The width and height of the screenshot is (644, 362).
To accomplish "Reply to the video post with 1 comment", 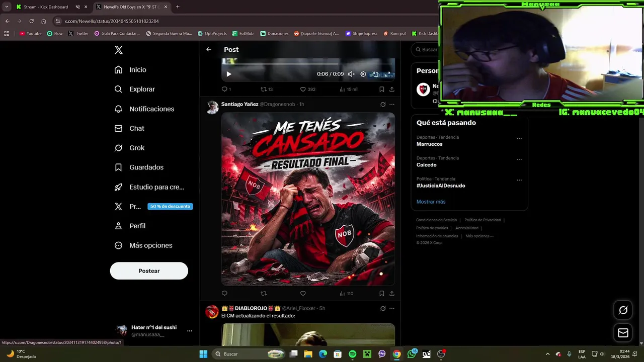I will tap(226, 89).
